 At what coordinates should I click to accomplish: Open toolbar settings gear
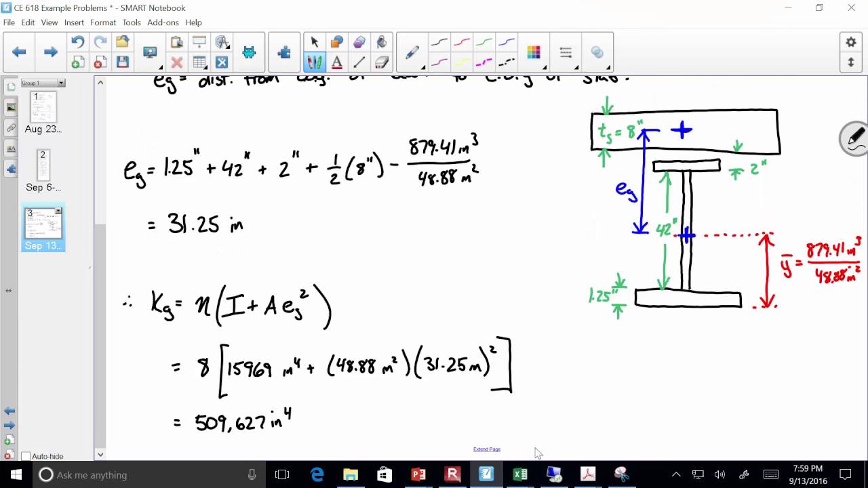click(850, 42)
